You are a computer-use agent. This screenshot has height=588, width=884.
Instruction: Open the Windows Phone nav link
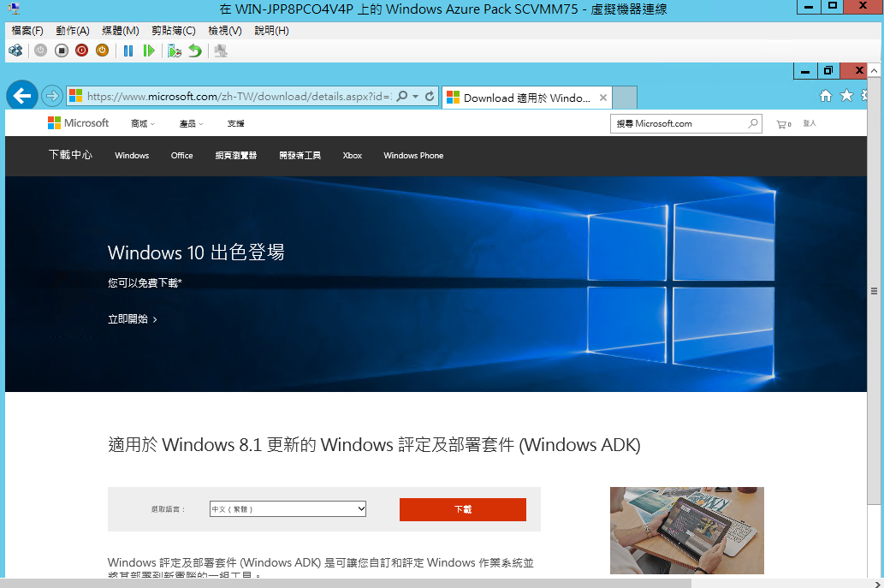click(413, 156)
